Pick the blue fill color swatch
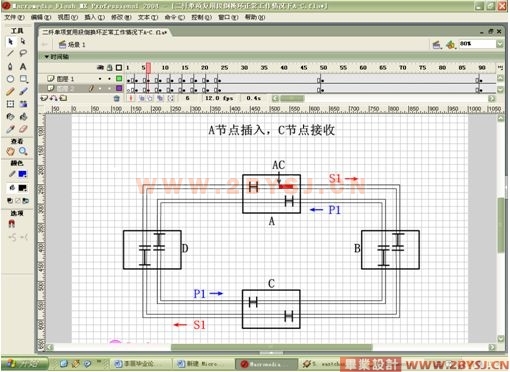The image size is (510, 372). coord(23,174)
